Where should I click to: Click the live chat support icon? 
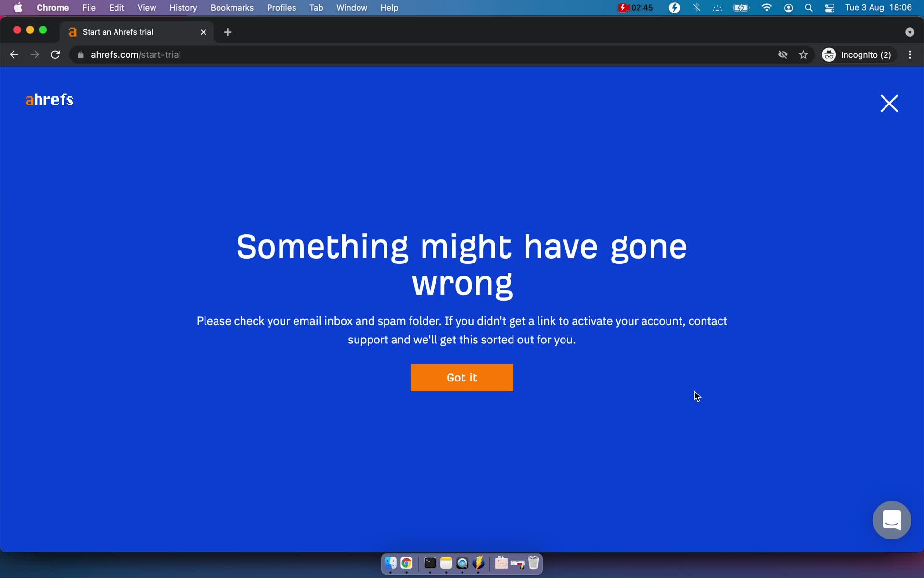[x=891, y=520]
